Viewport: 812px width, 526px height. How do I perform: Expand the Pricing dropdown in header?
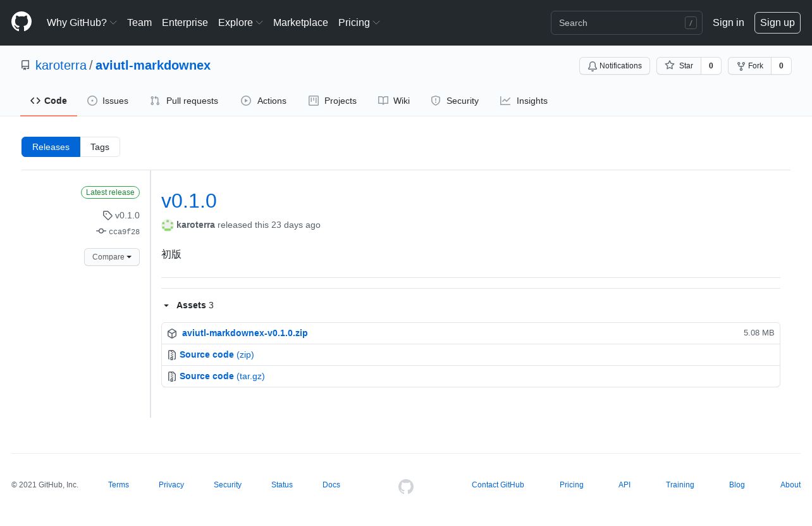pyautogui.click(x=359, y=23)
